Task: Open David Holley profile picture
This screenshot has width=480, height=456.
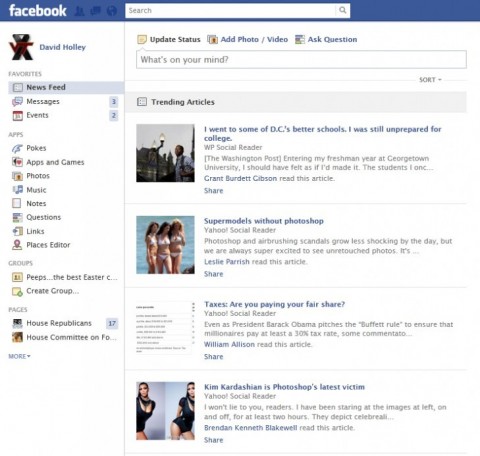Action: [x=21, y=47]
